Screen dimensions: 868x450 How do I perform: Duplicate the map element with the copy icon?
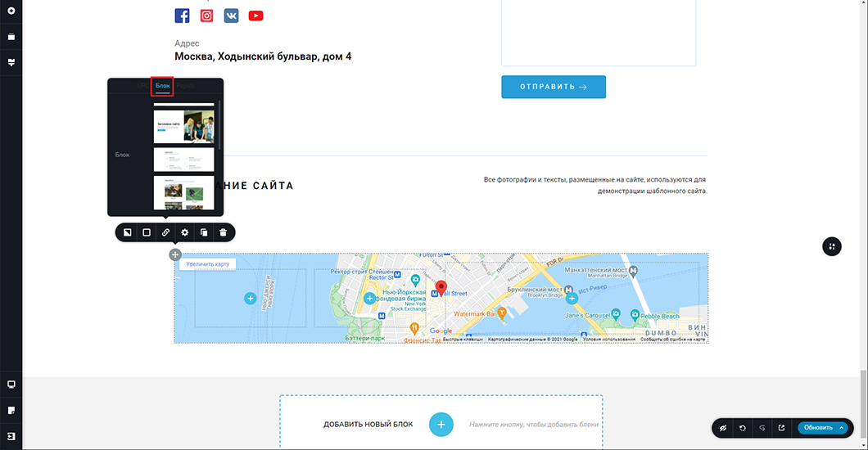tap(204, 232)
